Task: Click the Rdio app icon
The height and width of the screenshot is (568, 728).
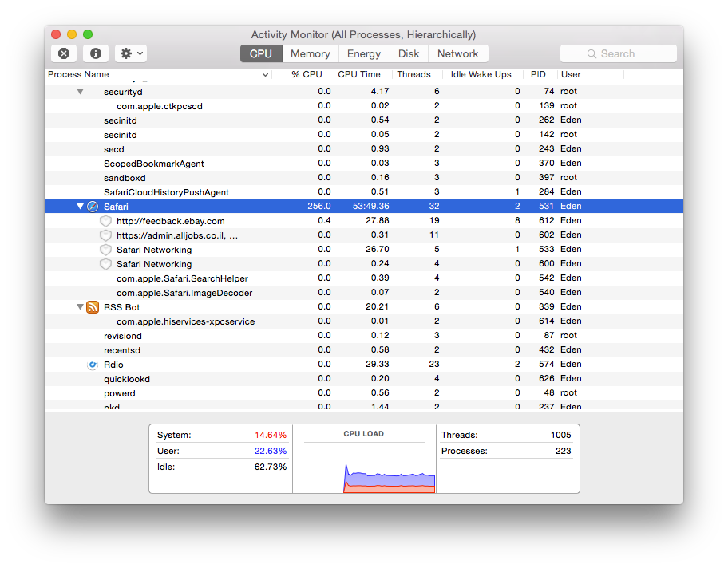Action: pyautogui.click(x=93, y=365)
